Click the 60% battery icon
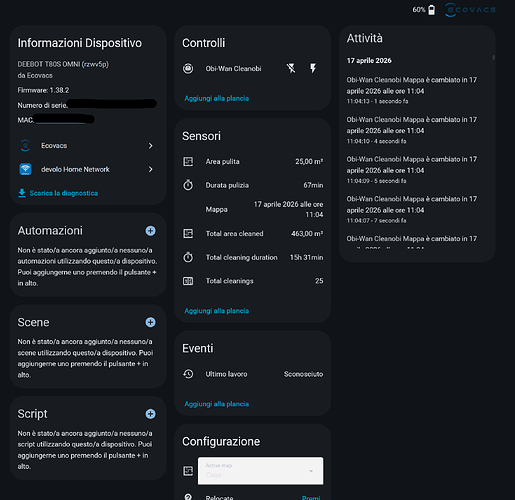 tap(431, 10)
